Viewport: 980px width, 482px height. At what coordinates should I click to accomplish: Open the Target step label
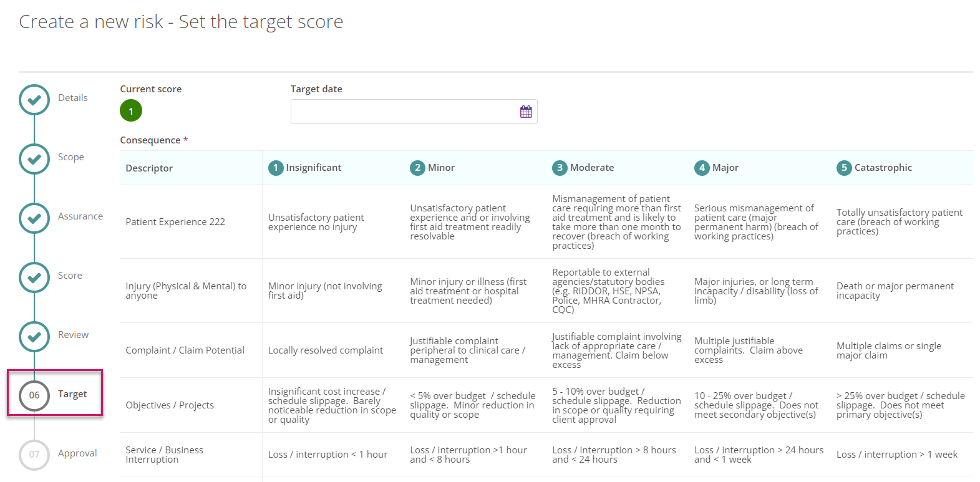point(72,394)
